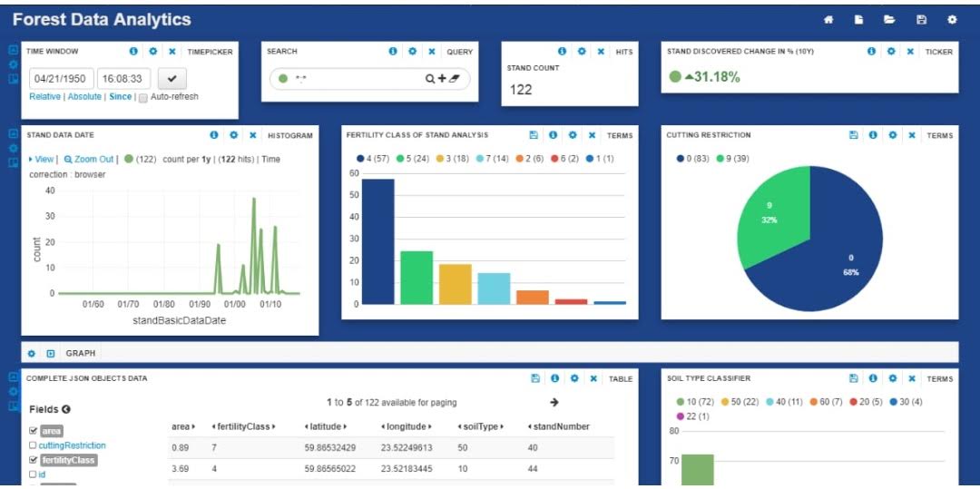The height and width of the screenshot is (489, 980).
Task: Edit the 04/21/1950 date field
Action: [62, 79]
